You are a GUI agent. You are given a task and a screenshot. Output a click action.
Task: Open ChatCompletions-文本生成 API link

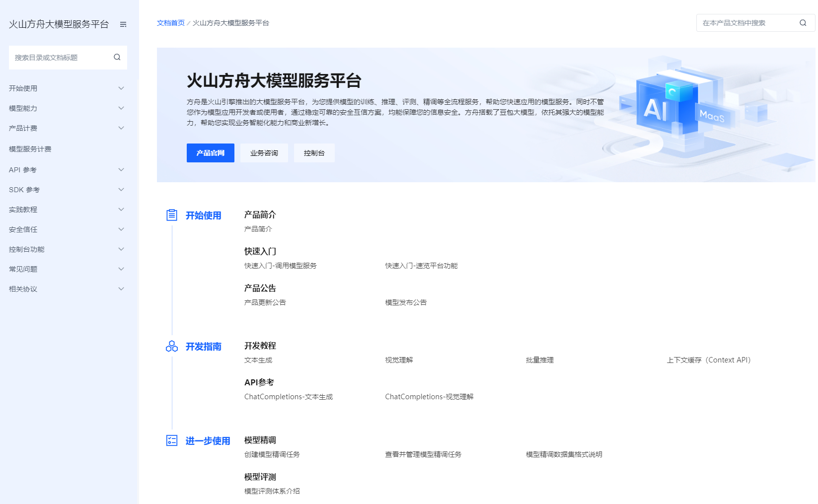pos(289,397)
